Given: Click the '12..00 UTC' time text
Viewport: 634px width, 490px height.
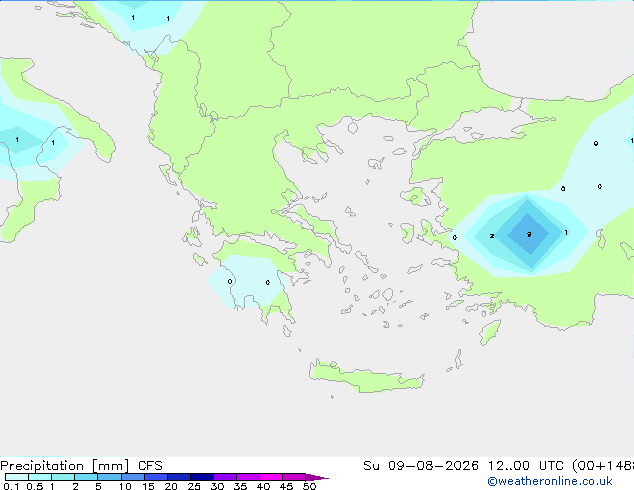Looking at the screenshot, I should 526,466.
